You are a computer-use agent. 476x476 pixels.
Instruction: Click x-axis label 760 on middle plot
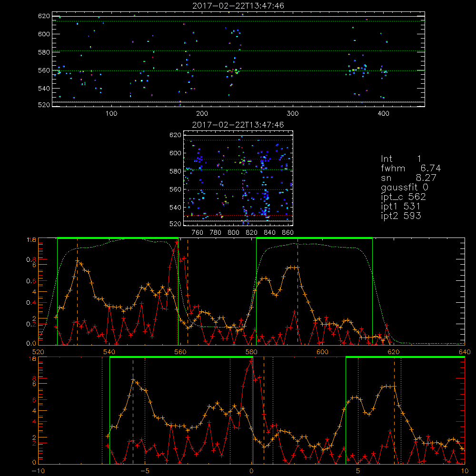(x=198, y=233)
